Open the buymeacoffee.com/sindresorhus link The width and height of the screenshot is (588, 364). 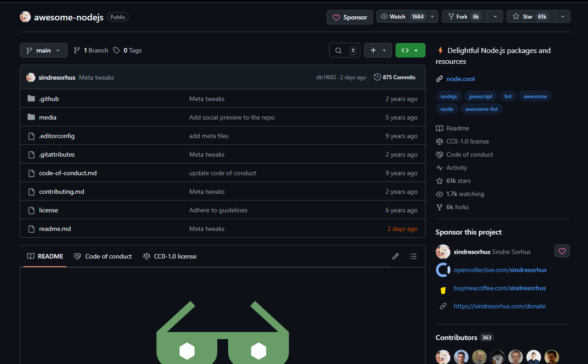click(x=500, y=288)
